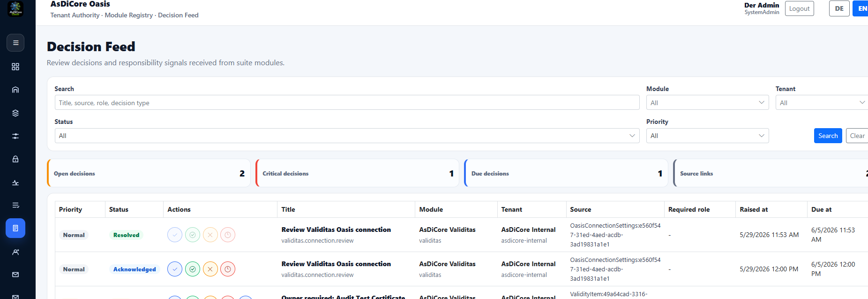Open the Priority filter dropdown
Viewport: 868px width, 299px height.
(707, 136)
